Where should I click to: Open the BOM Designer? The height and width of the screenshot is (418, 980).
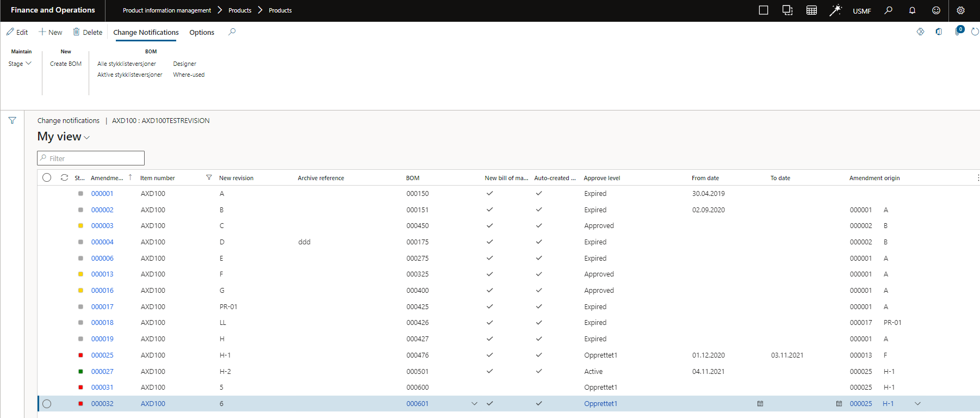(184, 64)
